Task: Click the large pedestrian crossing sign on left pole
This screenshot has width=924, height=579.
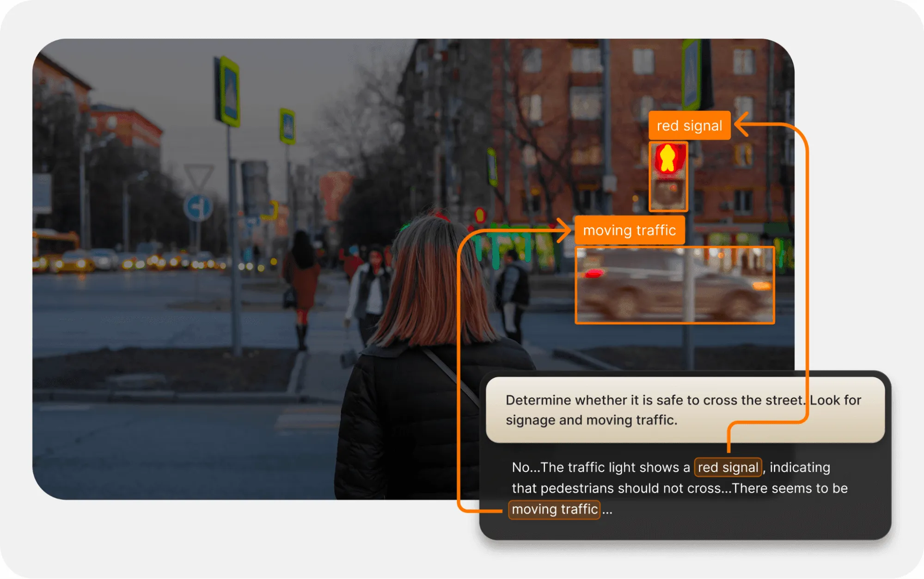Action: [229, 92]
